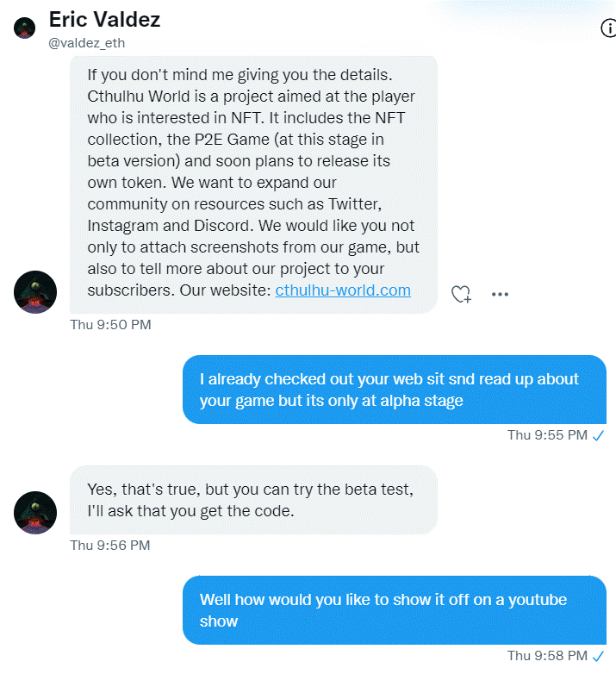Click the @valdez_eth handle
The image size is (616, 674).
87,43
